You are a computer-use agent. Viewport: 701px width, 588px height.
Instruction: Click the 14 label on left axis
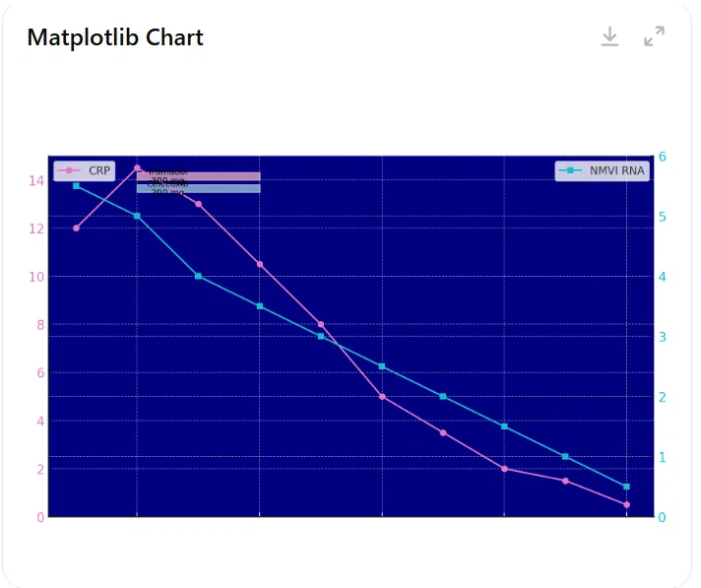(36, 180)
